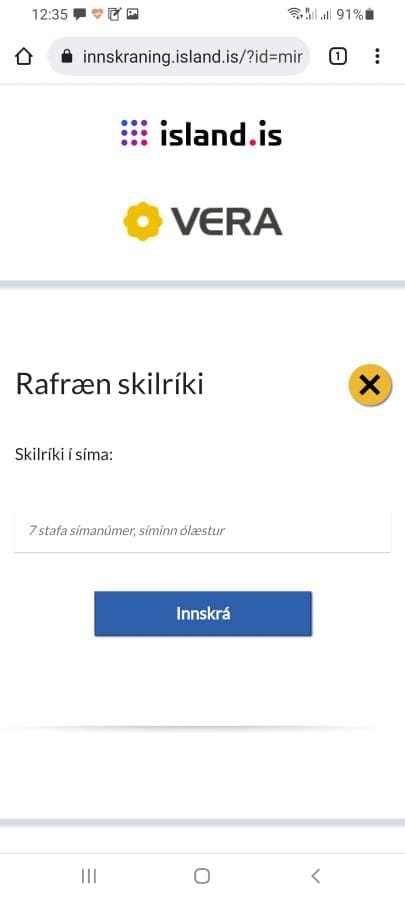Tap the Android home navigation button
The height and width of the screenshot is (900, 405).
[202, 875]
